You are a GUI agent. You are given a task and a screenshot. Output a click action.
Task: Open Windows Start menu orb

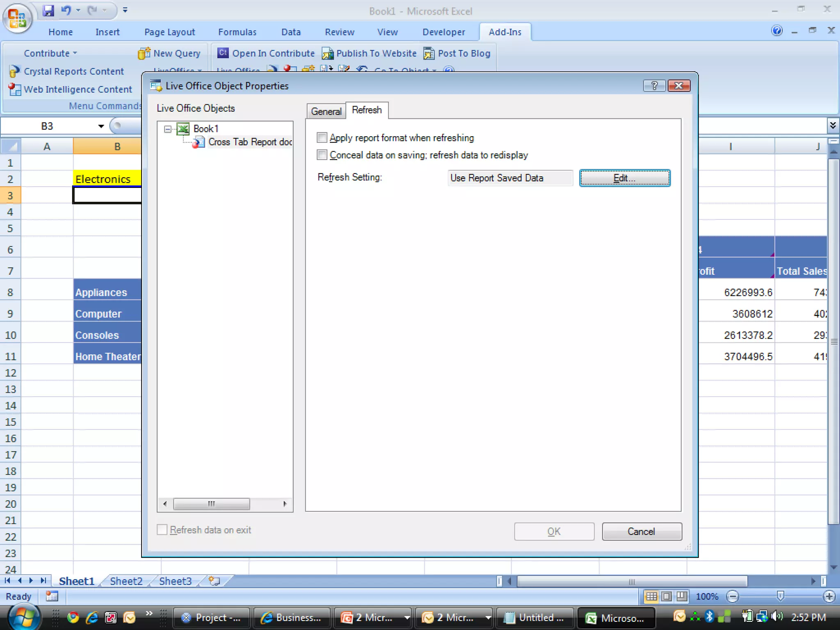pyautogui.click(x=24, y=618)
